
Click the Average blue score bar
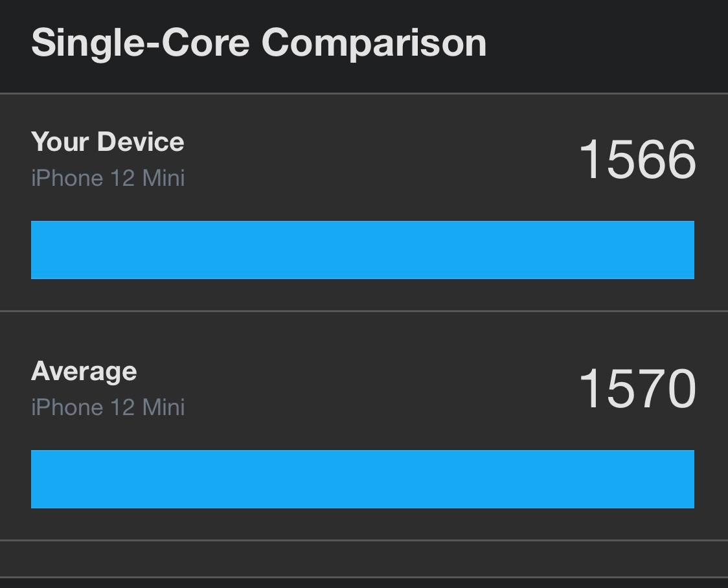pos(363,479)
